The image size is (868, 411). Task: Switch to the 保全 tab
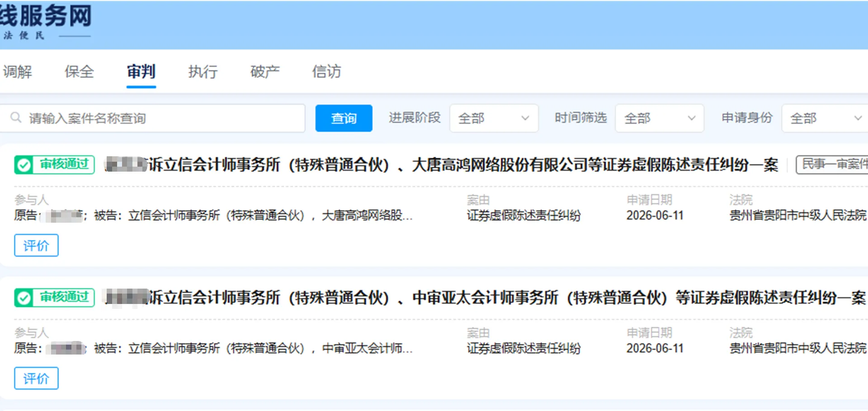point(79,71)
